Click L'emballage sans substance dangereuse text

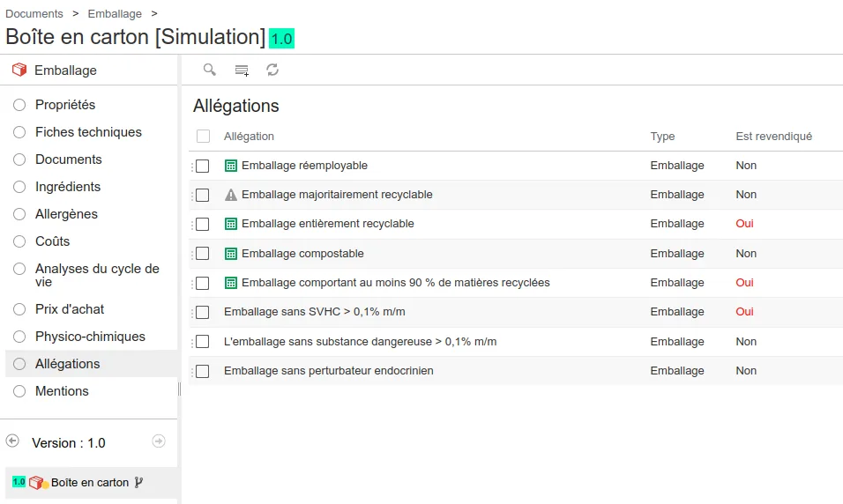[x=360, y=342]
